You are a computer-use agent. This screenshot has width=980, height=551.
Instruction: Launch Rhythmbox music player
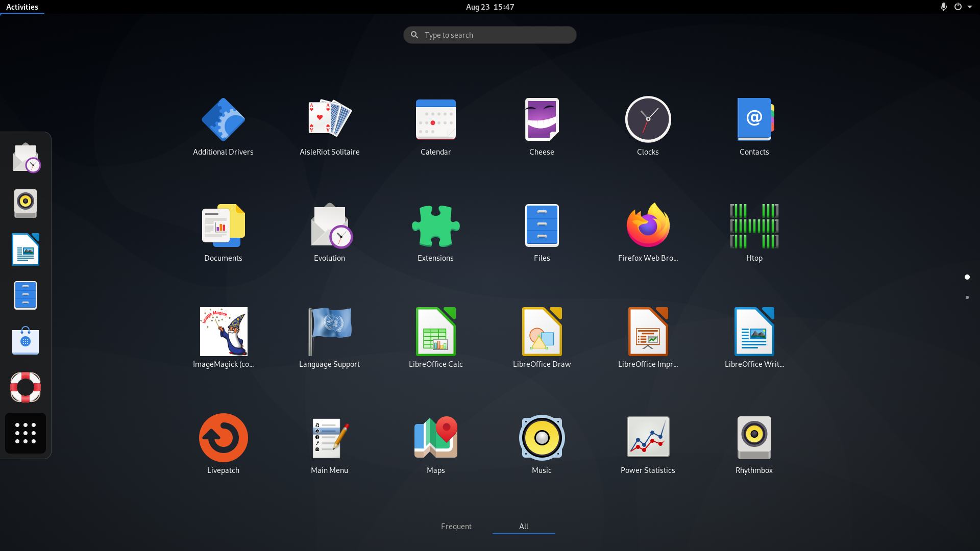754,437
